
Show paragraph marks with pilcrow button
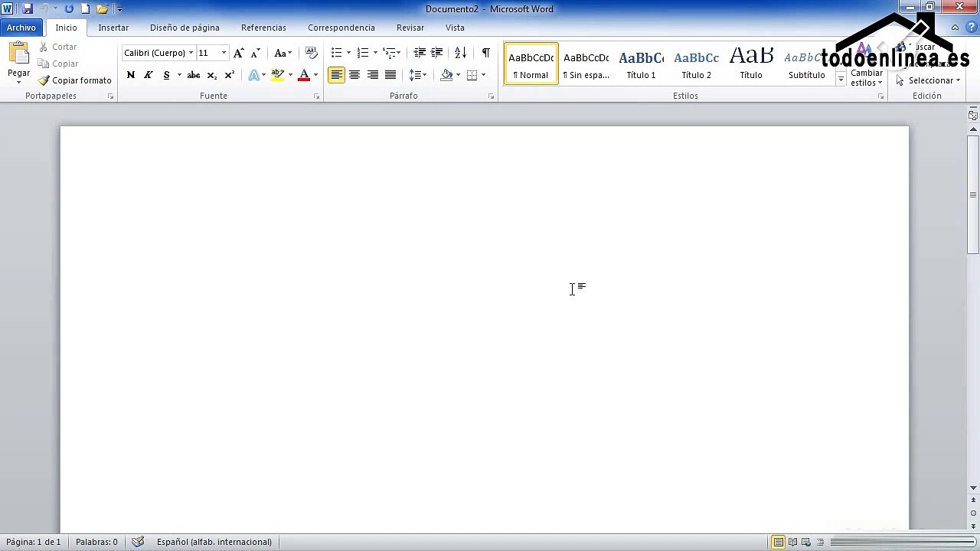pyautogui.click(x=485, y=53)
